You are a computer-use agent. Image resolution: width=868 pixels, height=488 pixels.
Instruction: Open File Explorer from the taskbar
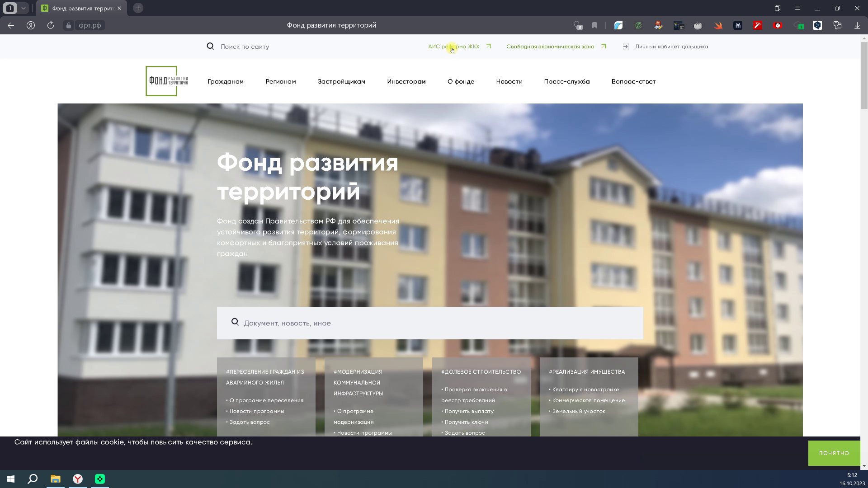point(55,479)
